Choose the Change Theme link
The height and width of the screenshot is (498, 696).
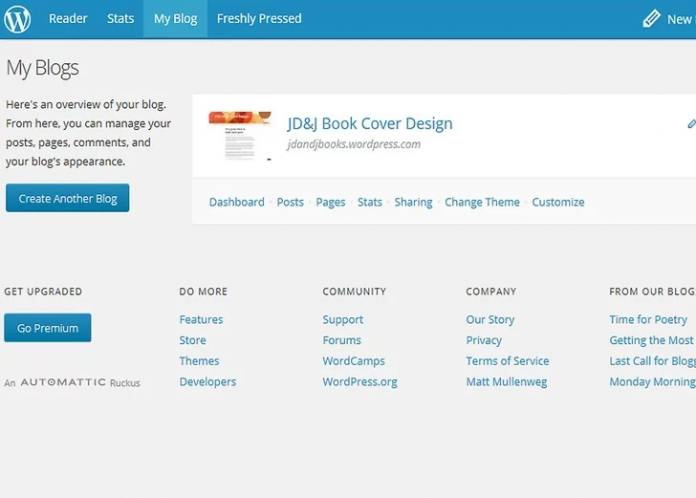(x=482, y=202)
